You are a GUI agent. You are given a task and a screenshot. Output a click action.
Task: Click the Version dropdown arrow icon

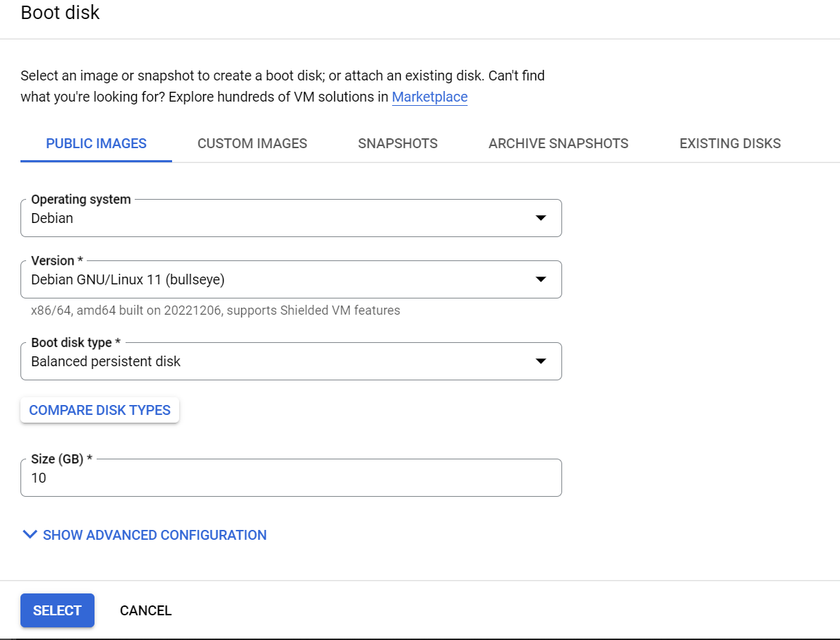tap(541, 279)
